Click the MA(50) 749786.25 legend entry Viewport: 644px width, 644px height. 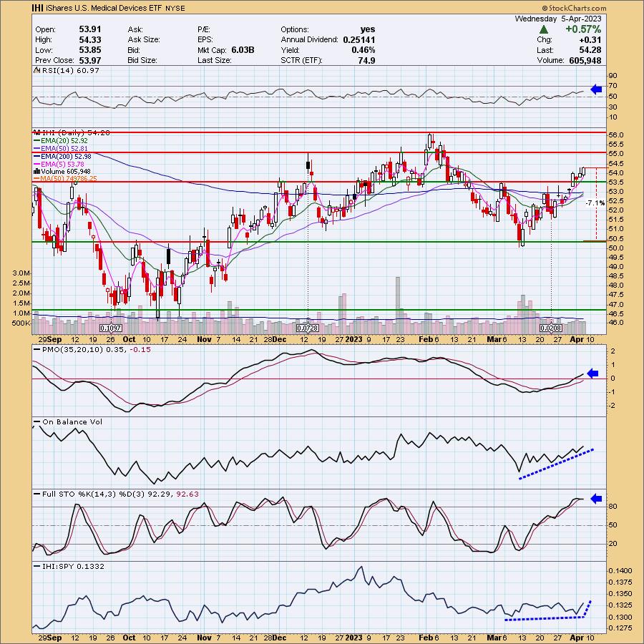click(65, 179)
